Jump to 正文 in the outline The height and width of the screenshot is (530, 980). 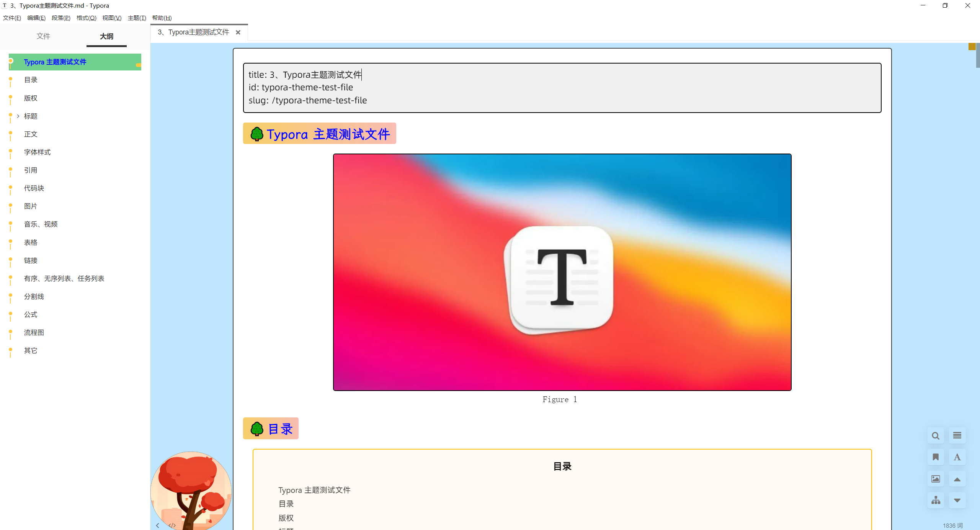[31, 134]
